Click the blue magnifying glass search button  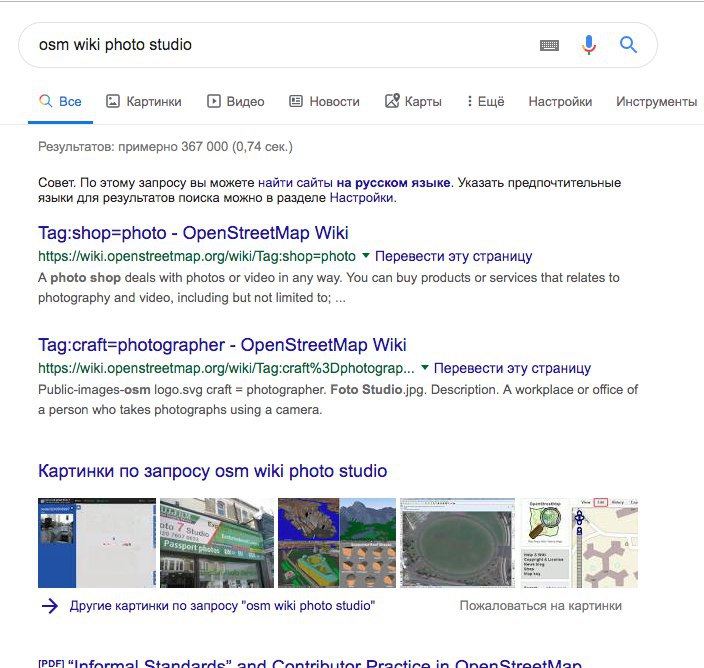click(628, 45)
